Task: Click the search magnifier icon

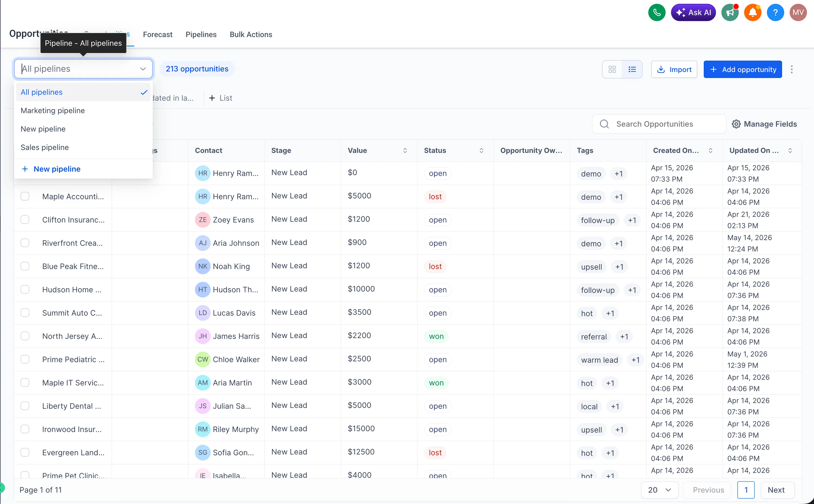Action: [x=604, y=124]
